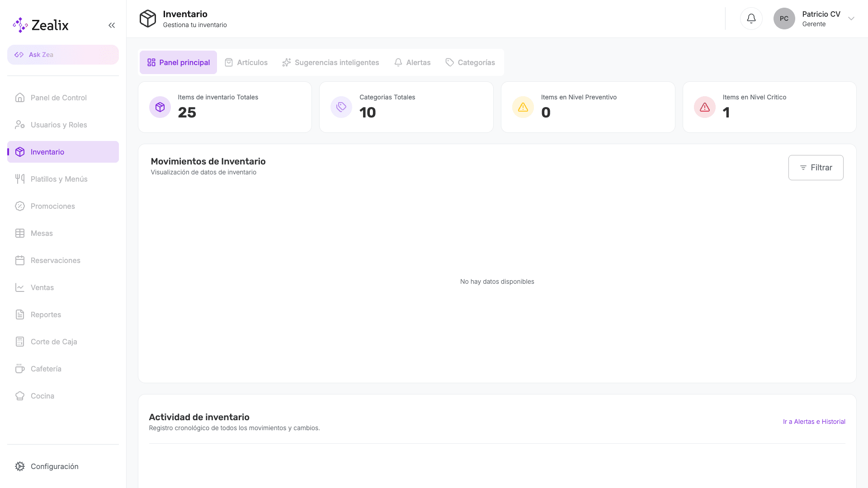The width and height of the screenshot is (868, 488).
Task: Click the 'No hay datos disponibles' text
Action: pos(497,282)
